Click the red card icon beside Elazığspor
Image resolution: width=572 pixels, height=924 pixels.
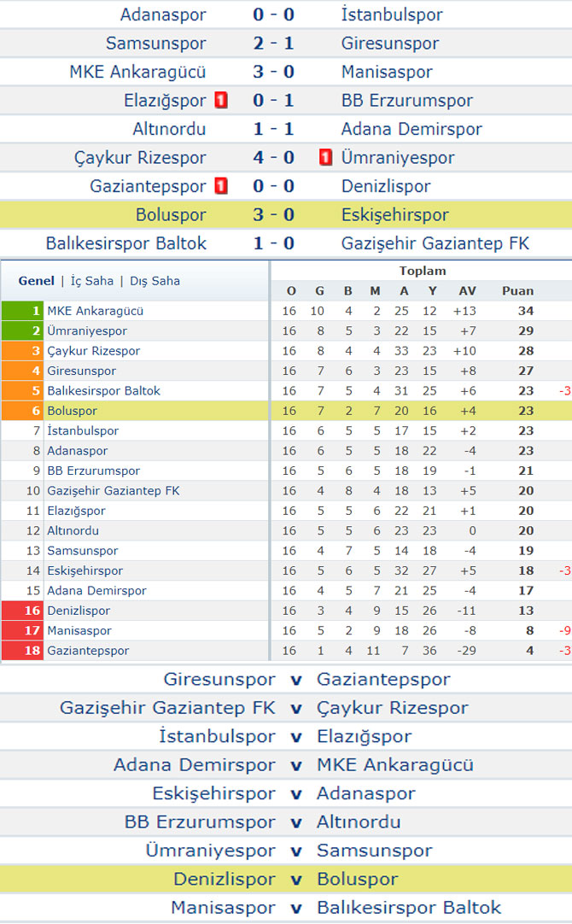click(x=221, y=100)
